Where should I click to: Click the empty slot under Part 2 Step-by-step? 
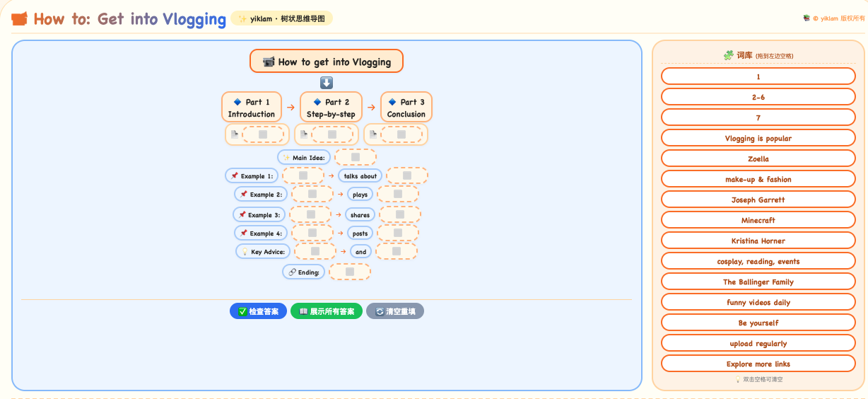tap(332, 134)
